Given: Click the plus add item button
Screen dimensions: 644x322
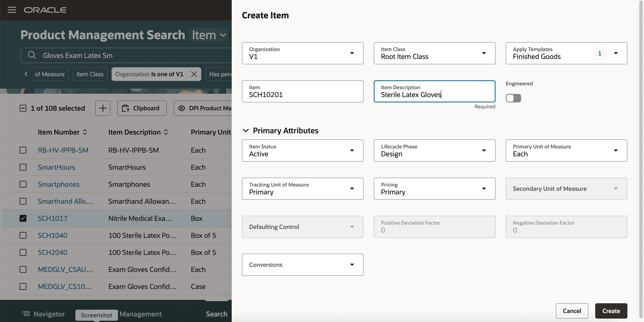Looking at the screenshot, I should pyautogui.click(x=102, y=108).
